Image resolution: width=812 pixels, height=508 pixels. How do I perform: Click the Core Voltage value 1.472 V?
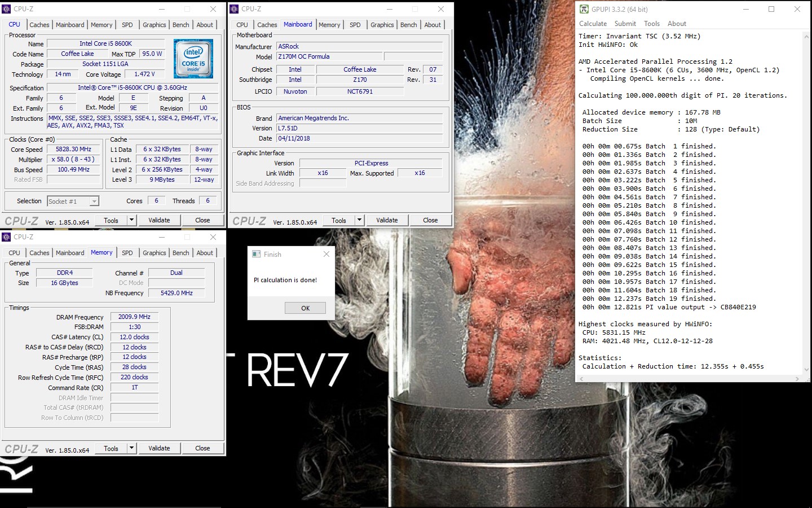[144, 74]
